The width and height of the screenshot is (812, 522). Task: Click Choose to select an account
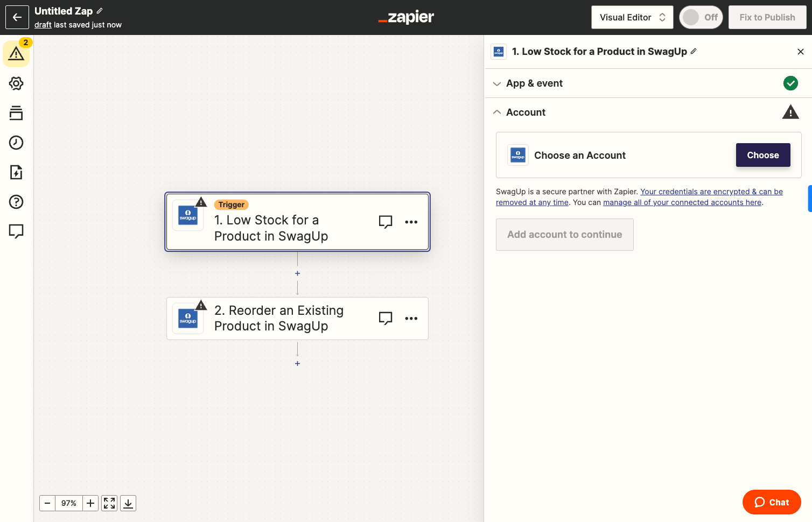click(763, 155)
